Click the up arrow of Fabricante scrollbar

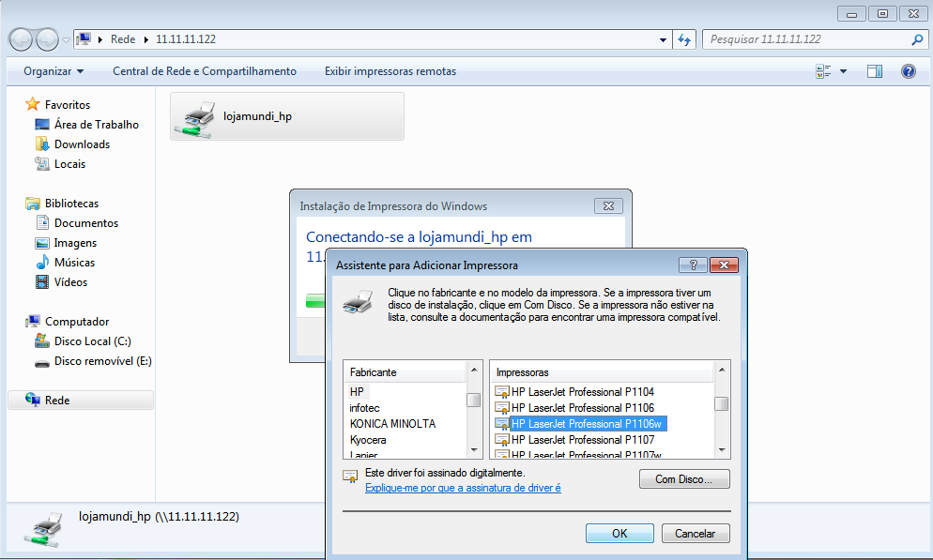(474, 370)
